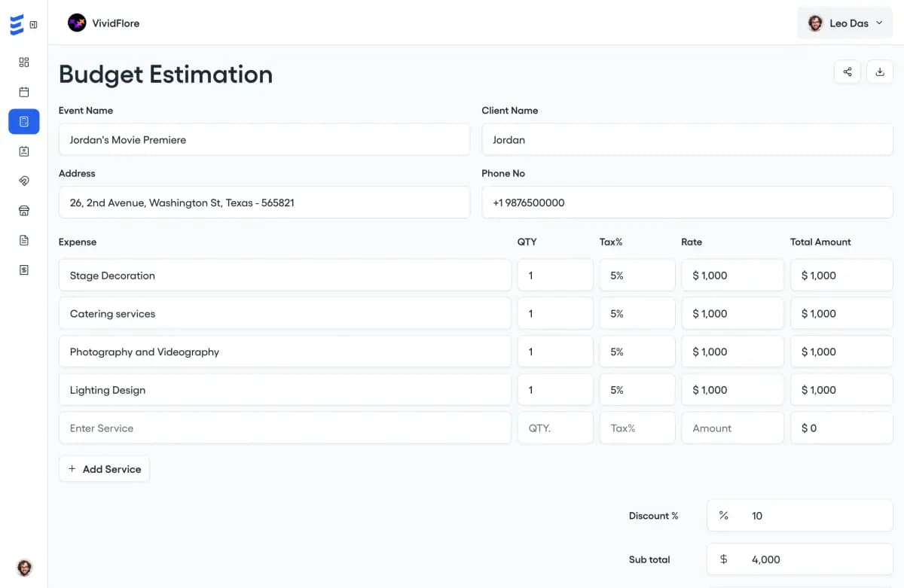Click the empty Enter Service field
904x588 pixels.
pyautogui.click(x=285, y=428)
